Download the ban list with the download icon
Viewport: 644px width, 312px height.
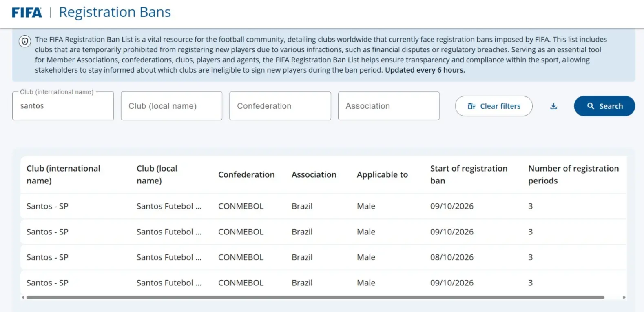[553, 106]
